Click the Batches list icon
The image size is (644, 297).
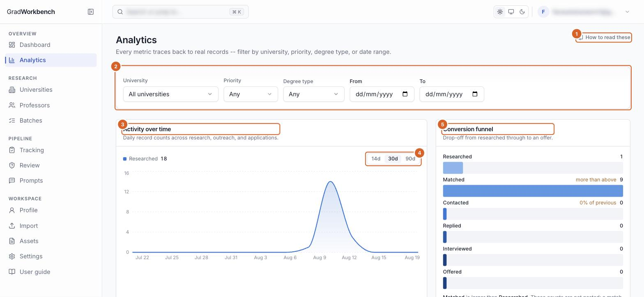coord(12,121)
